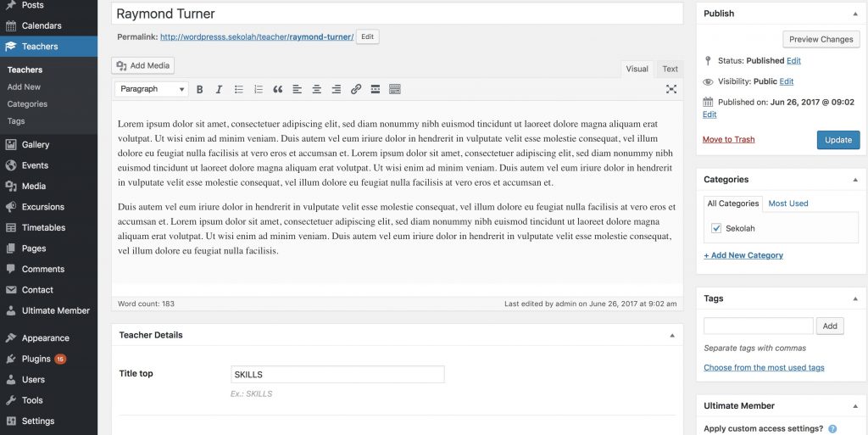The image size is (868, 435).
Task: Click Choose from the most used tags
Action: [x=764, y=367]
